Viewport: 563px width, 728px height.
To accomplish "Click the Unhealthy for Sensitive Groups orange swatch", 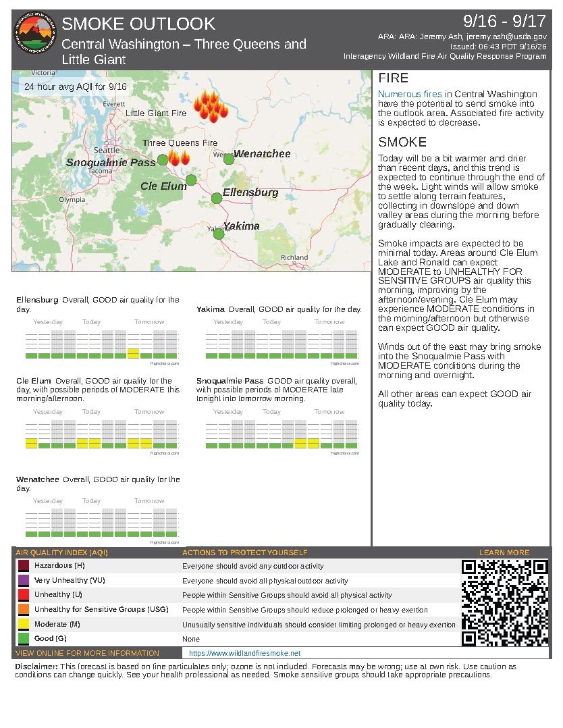I will (24, 610).
